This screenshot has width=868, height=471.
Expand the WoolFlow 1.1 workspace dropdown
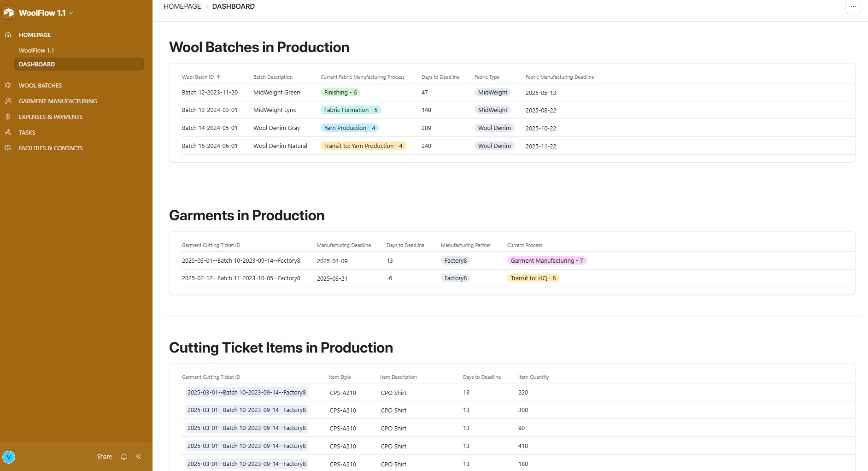[x=71, y=13]
